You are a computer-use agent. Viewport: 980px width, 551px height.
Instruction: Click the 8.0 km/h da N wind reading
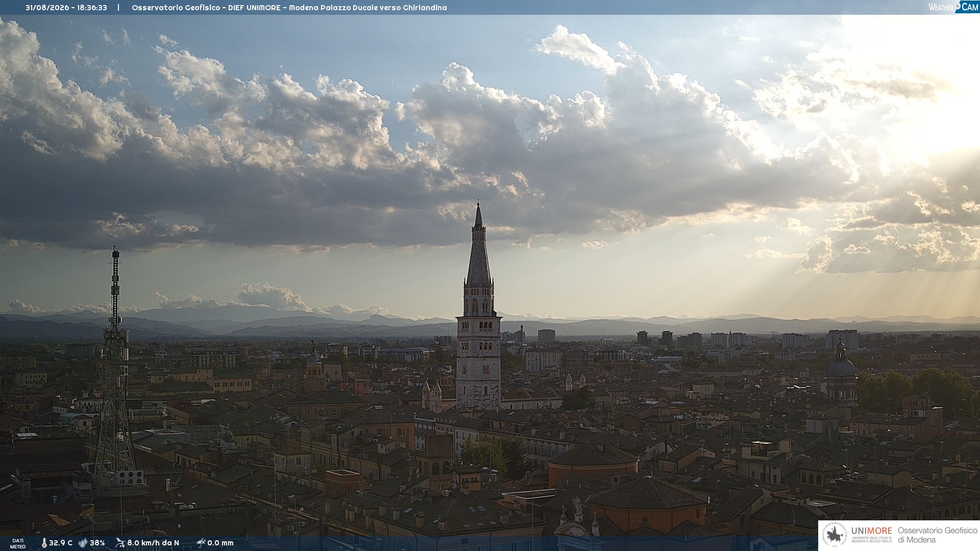point(153,543)
